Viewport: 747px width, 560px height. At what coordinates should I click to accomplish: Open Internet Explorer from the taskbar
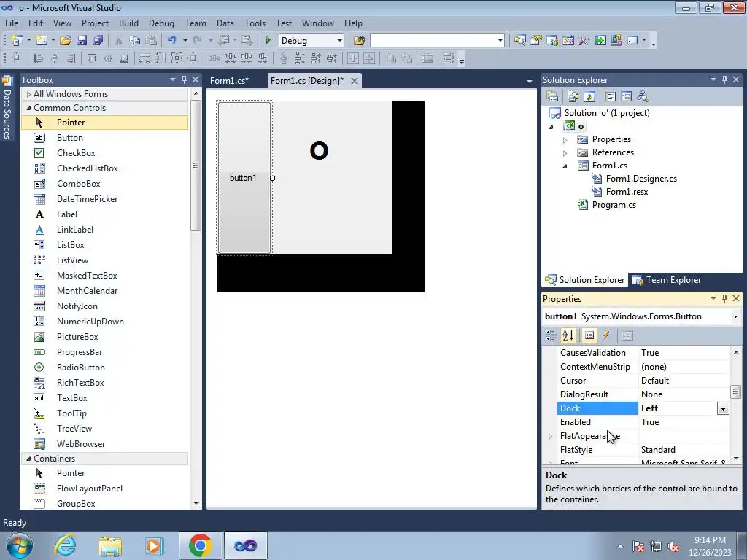(65, 545)
